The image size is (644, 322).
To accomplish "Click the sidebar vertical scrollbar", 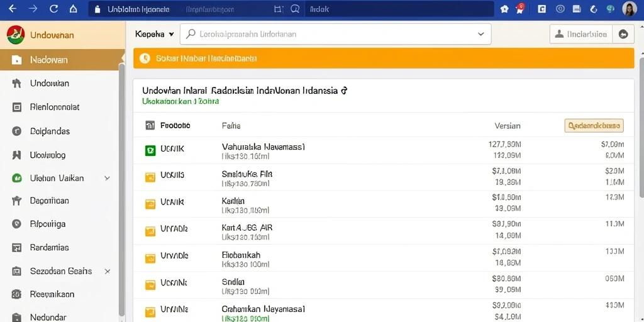I will pos(121,189).
